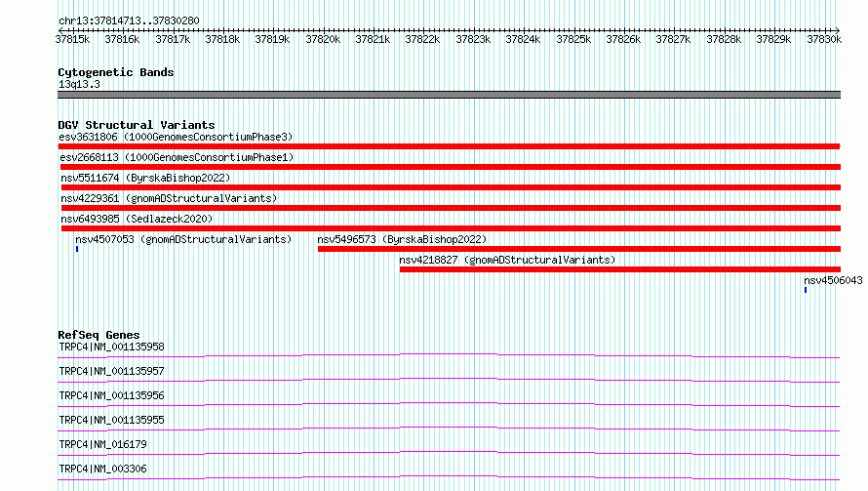Select the esv3631806 red variant bar

click(449, 146)
